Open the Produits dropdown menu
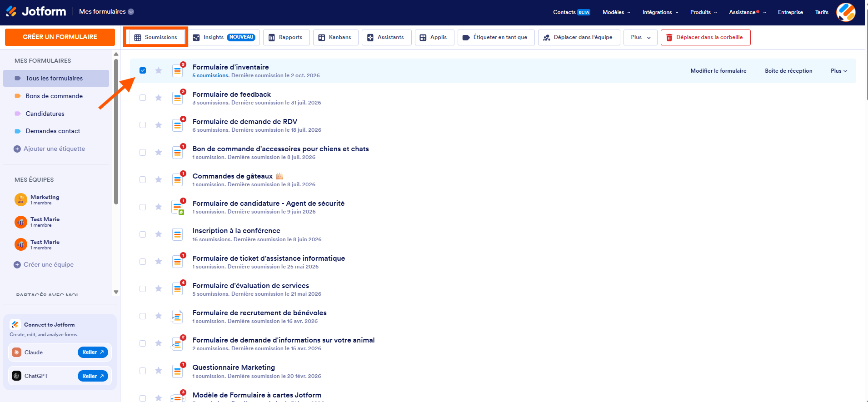The height and width of the screenshot is (402, 868). click(703, 12)
